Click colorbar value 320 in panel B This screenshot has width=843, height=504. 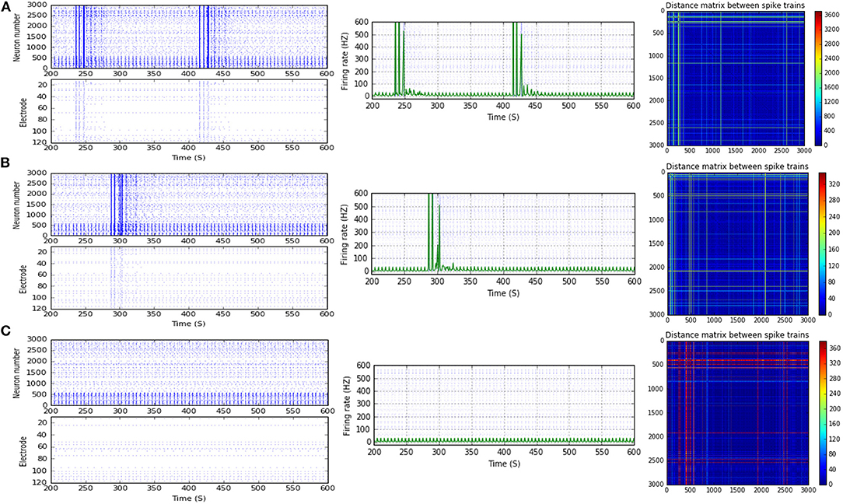coord(835,184)
